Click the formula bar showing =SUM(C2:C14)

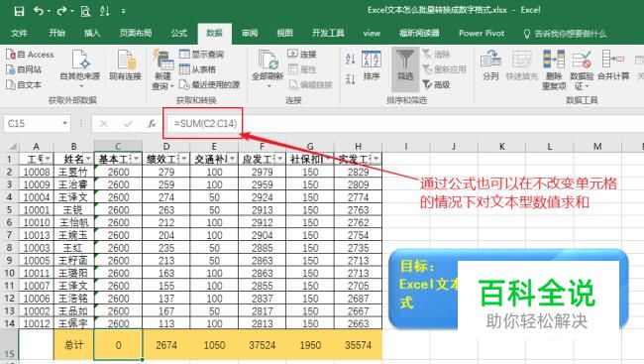[x=404, y=123]
